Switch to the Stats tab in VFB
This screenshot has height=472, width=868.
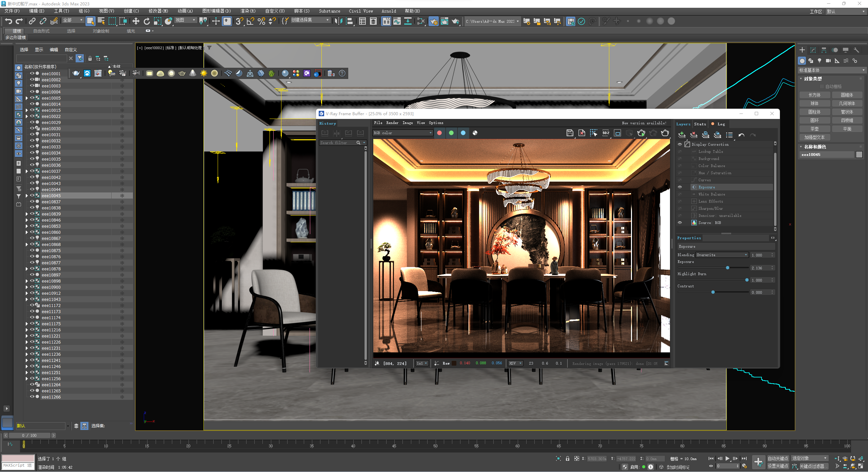point(700,124)
